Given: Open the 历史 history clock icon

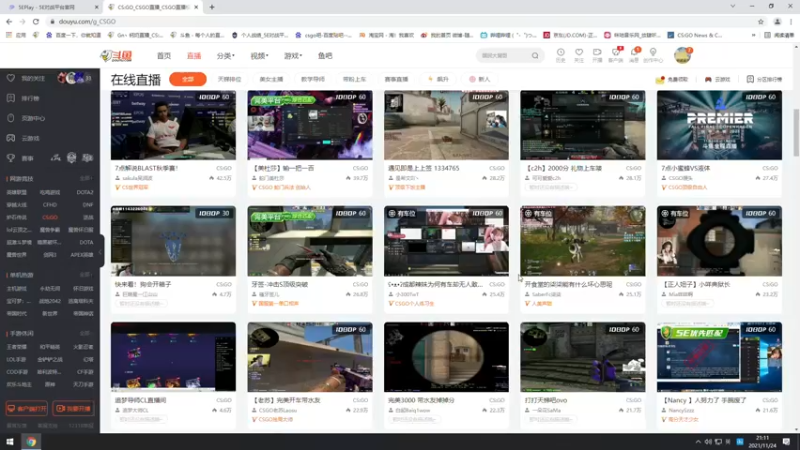Looking at the screenshot, I should pyautogui.click(x=560, y=55).
